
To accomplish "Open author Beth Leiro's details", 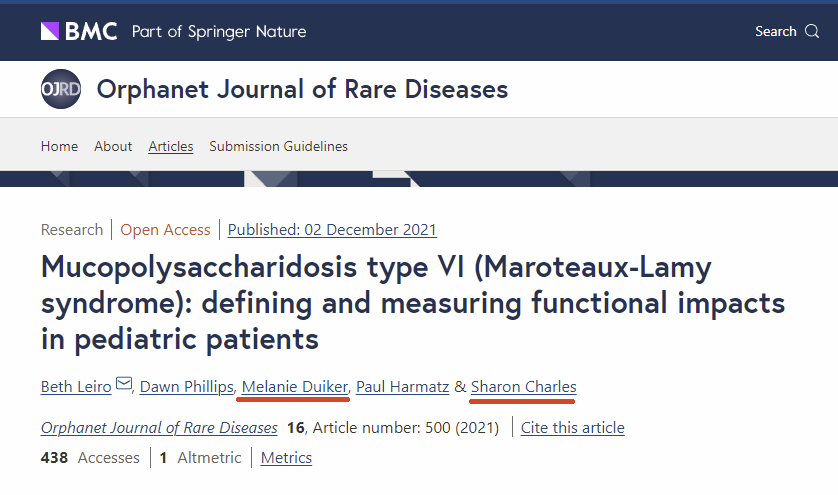I will (x=76, y=386).
